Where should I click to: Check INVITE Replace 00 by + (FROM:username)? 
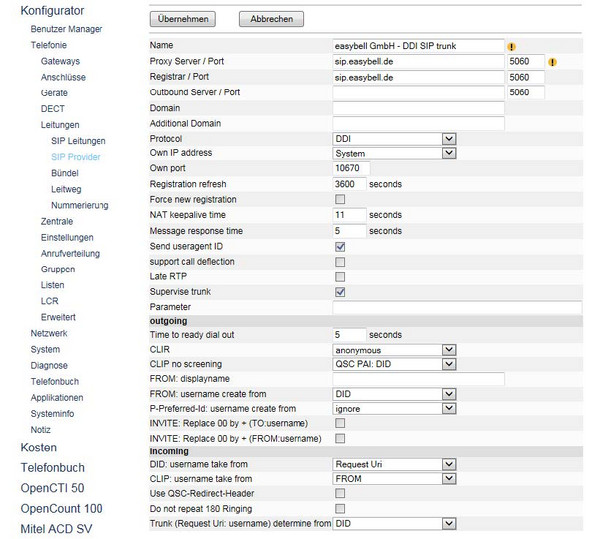point(340,438)
